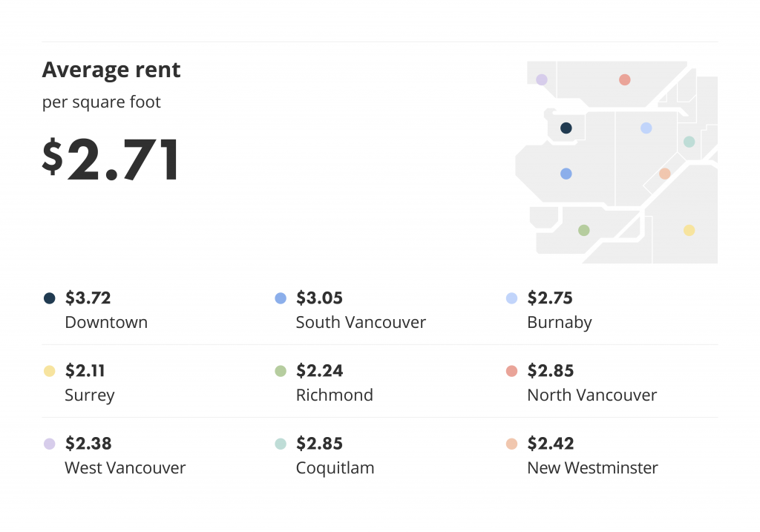This screenshot has width=760, height=532.
Task: Click the South Vancouver legend color dot
Action: coord(281,298)
